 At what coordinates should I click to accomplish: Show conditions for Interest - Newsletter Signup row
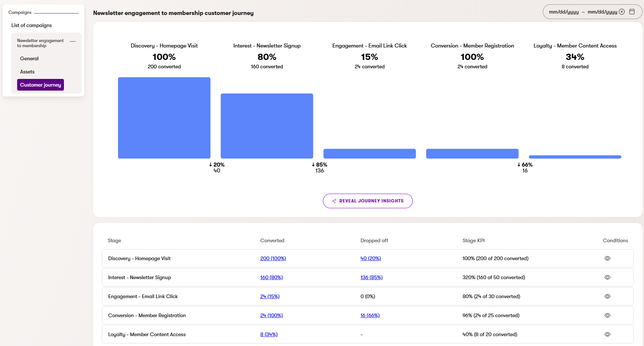click(x=607, y=277)
